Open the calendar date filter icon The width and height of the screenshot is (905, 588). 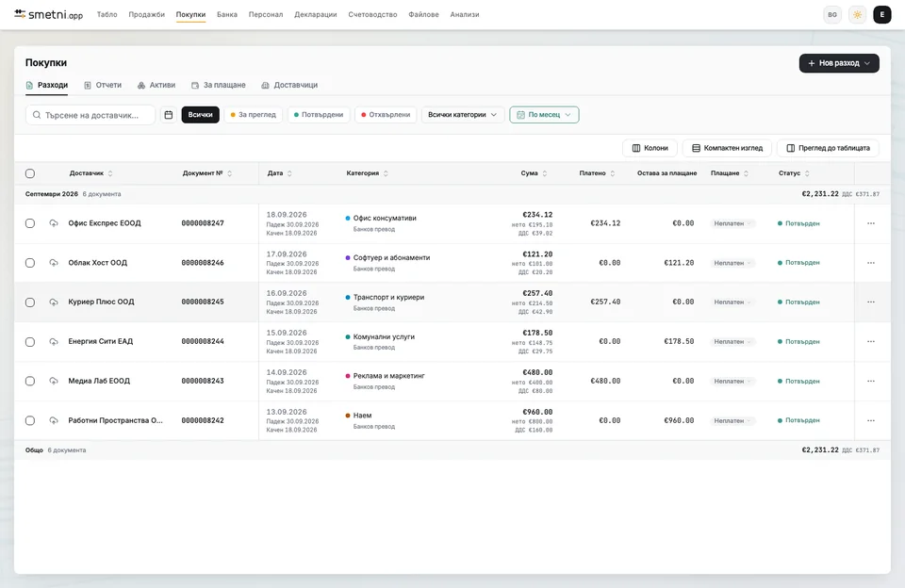pyautogui.click(x=169, y=115)
